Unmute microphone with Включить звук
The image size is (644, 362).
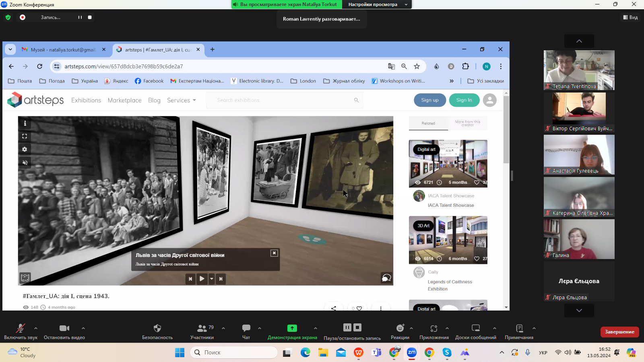click(20, 328)
